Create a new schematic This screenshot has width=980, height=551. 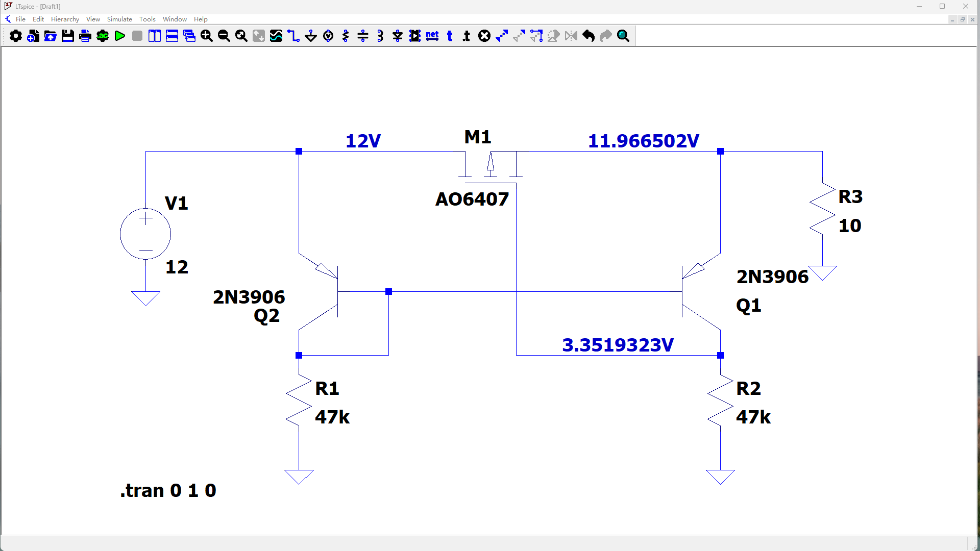(x=33, y=36)
